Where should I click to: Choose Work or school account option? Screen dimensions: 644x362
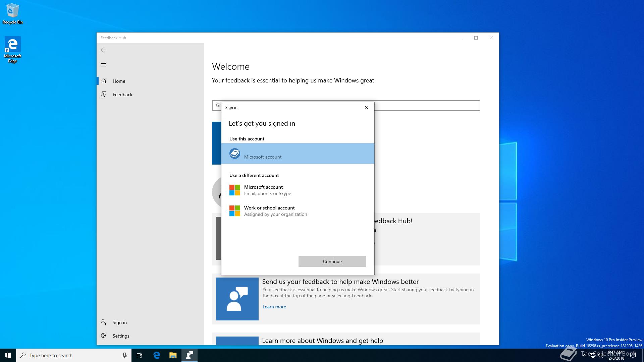[298, 211]
